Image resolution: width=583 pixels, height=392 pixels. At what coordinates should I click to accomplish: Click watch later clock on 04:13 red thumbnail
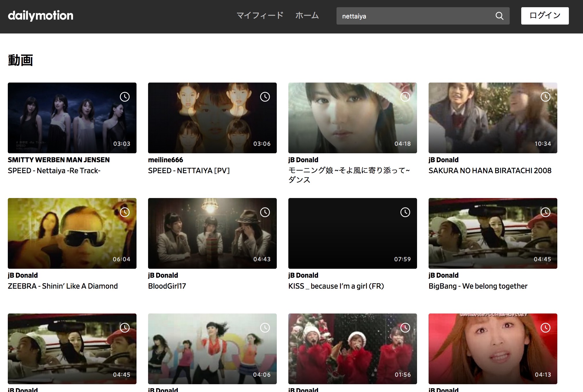[545, 328]
